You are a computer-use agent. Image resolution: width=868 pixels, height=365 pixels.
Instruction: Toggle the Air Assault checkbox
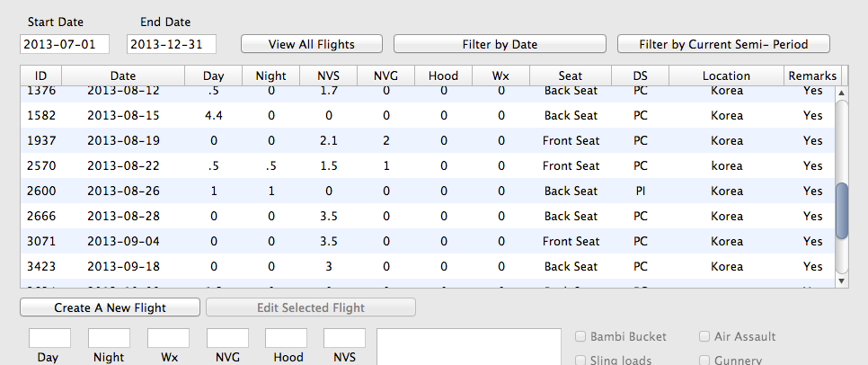coord(705,337)
